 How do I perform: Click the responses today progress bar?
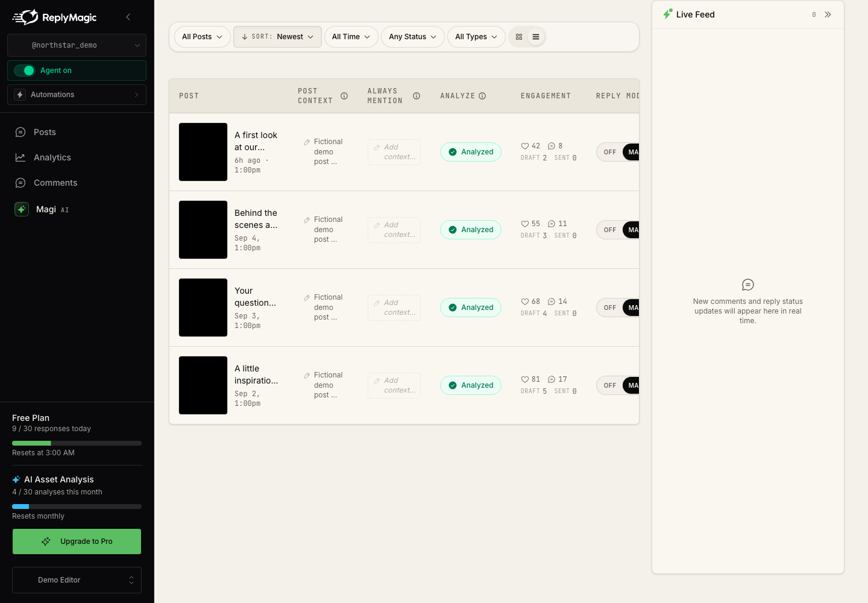[77, 443]
